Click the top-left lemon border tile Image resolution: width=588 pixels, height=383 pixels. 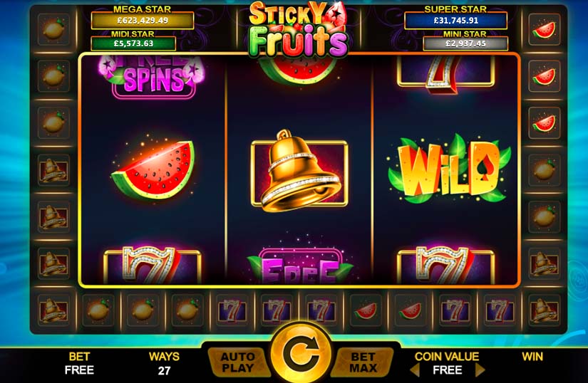coord(53,29)
